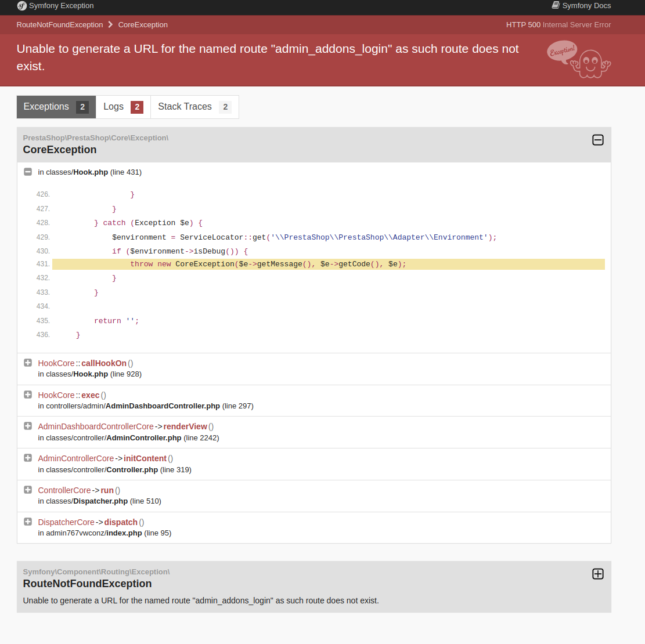
Task: Expand the ControllerCore->run stack frame
Action: pyautogui.click(x=28, y=489)
